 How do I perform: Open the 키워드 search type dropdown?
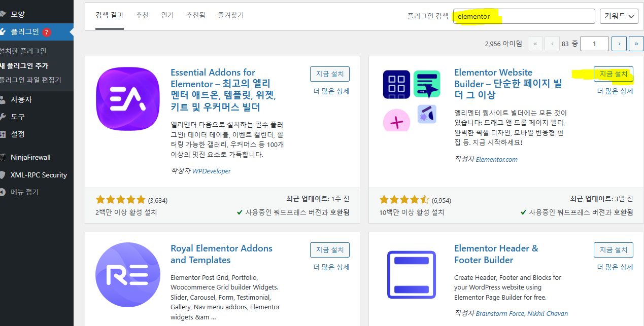tap(619, 16)
